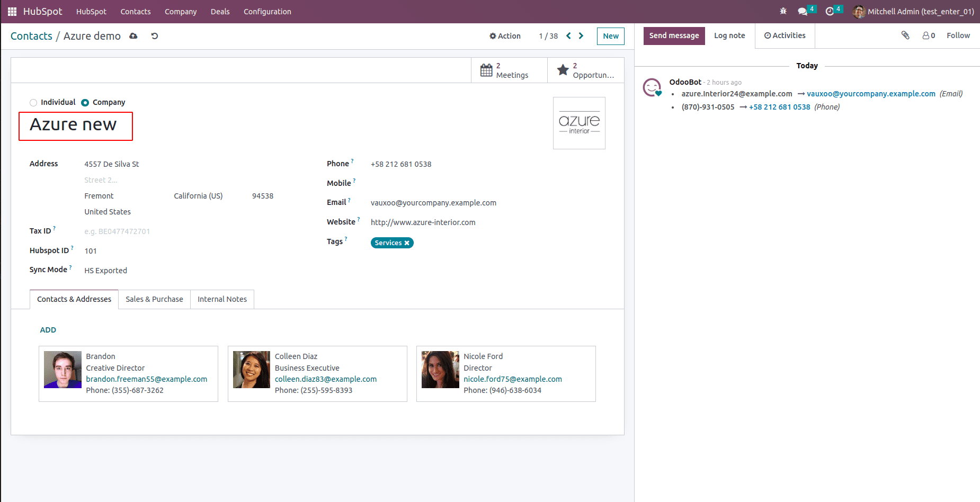
Task: Click +58 212 681 0538 link in chatter
Action: [x=779, y=107]
